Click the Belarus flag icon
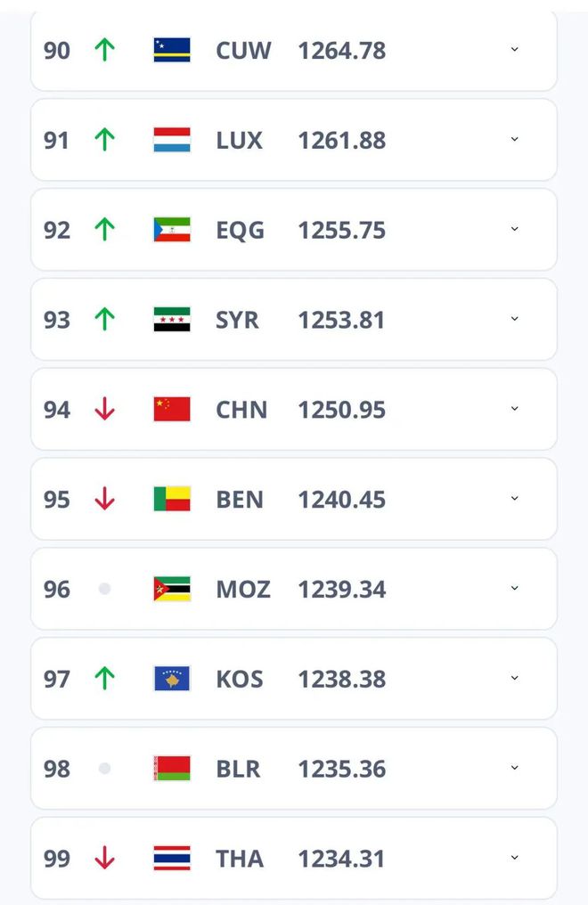 click(172, 768)
